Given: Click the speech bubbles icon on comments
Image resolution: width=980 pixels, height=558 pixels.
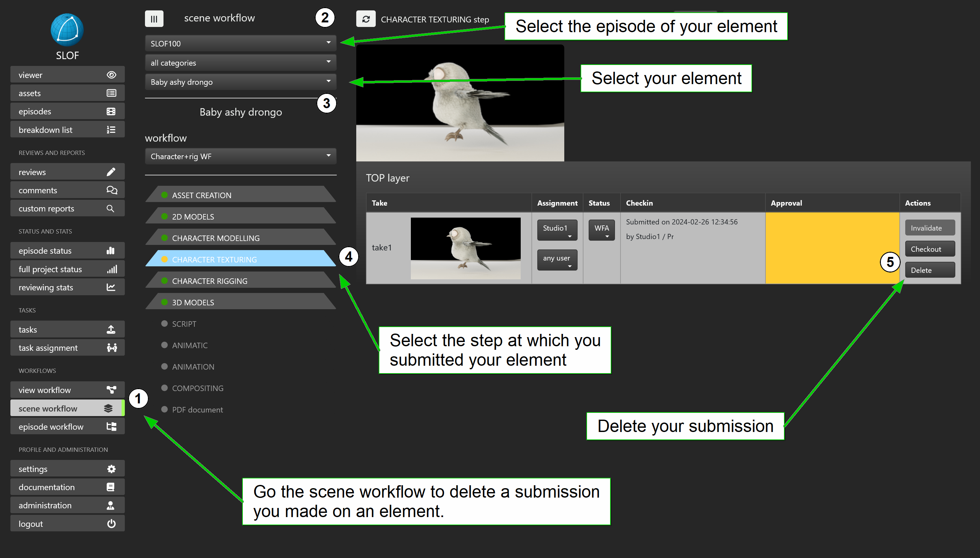Looking at the screenshot, I should (x=111, y=190).
